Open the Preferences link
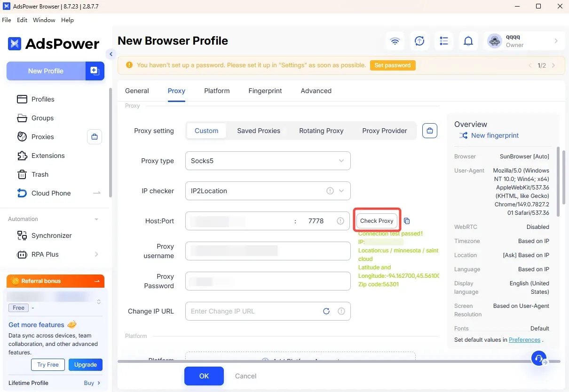This screenshot has width=569, height=392. (524, 340)
